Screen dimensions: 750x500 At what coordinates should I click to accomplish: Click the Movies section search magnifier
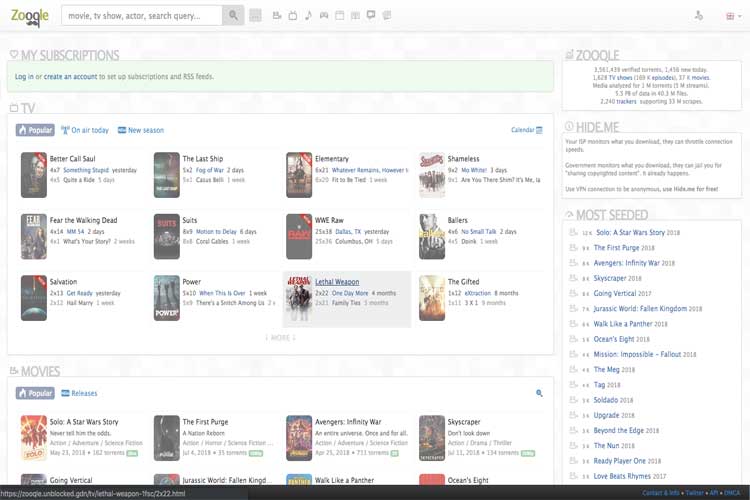point(539,393)
